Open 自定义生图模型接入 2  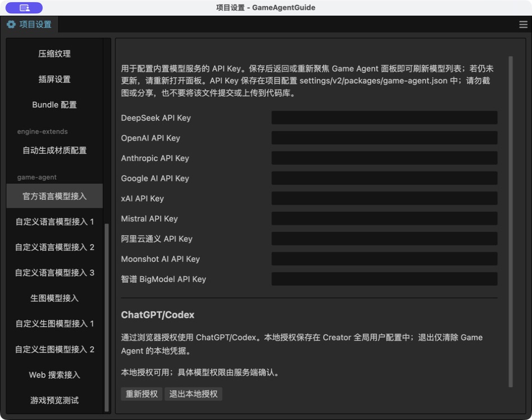click(54, 349)
